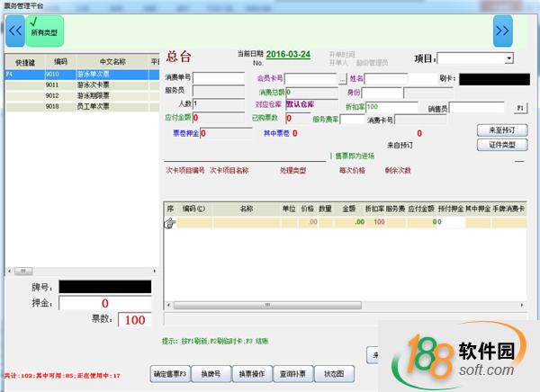This screenshot has height=392, width=540.
Task: Click the pointing-hand row indicator in grid
Action: [168, 223]
